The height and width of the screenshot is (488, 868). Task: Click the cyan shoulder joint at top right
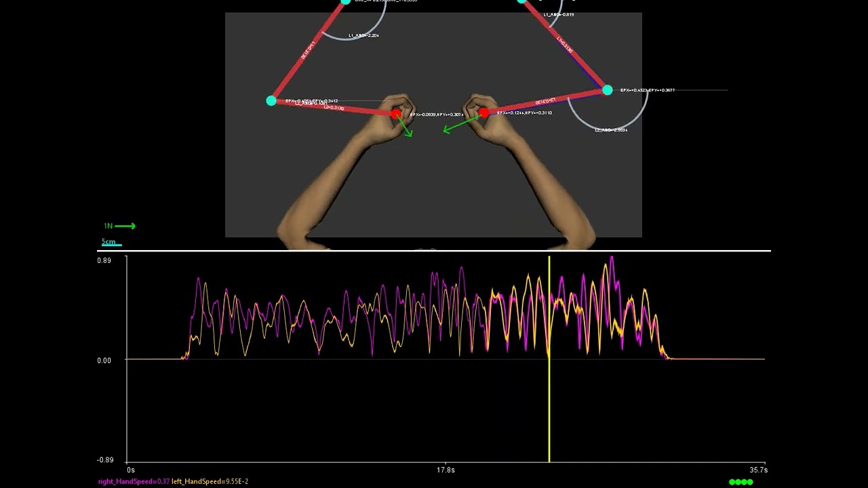(x=522, y=1)
